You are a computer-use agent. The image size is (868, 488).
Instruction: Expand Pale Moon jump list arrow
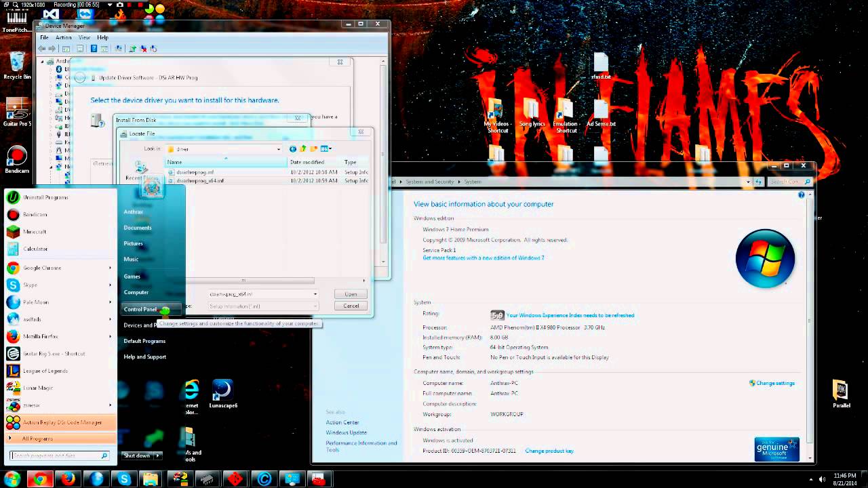point(110,302)
